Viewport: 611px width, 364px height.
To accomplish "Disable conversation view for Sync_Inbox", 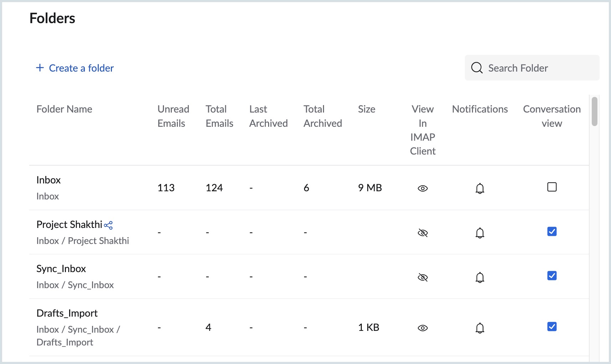I will [552, 276].
